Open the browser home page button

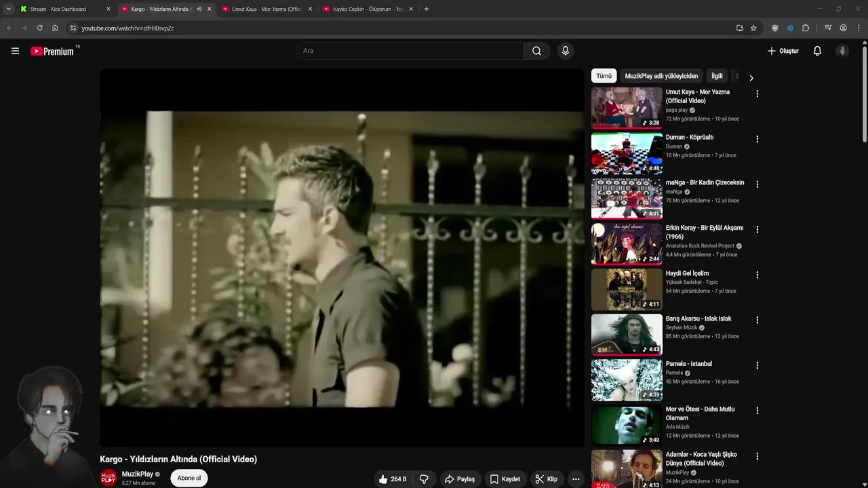point(55,28)
